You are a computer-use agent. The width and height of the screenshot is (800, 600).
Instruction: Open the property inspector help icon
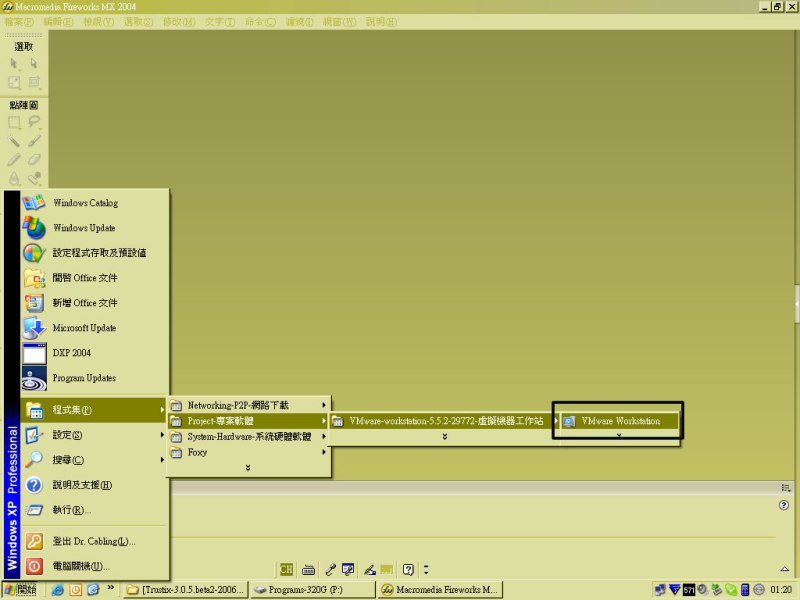pos(784,505)
